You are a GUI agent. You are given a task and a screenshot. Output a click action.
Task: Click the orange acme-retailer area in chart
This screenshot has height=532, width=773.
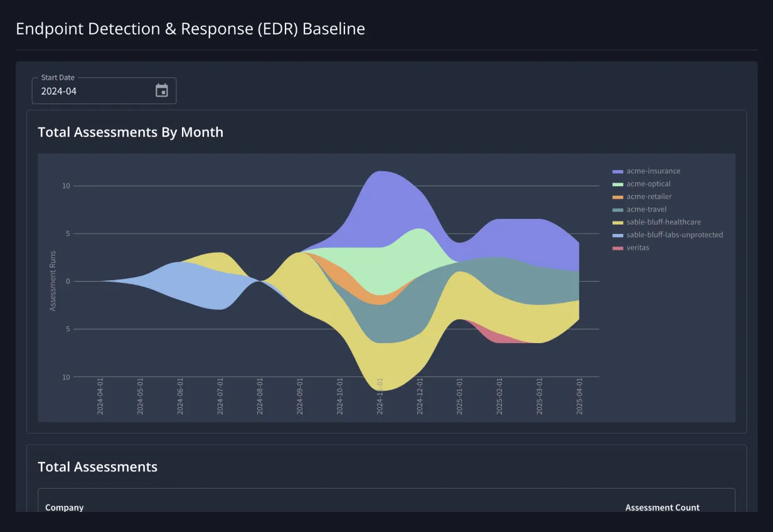370,297
